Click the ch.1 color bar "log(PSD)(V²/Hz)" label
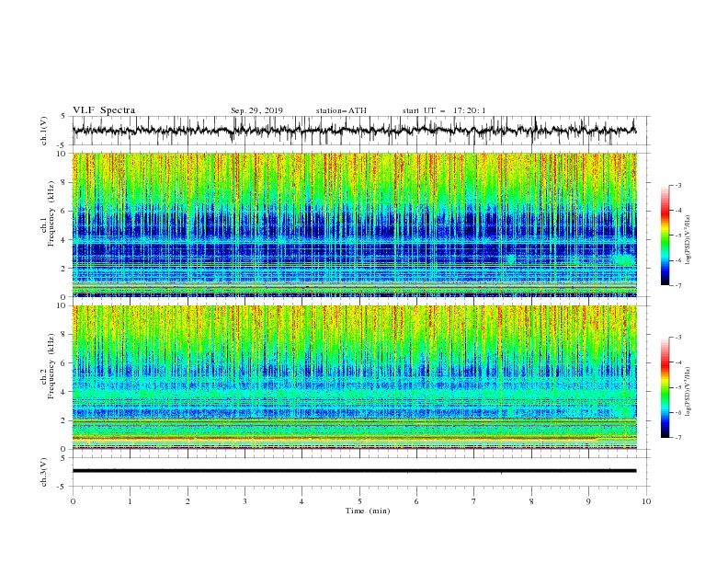 [x=688, y=240]
